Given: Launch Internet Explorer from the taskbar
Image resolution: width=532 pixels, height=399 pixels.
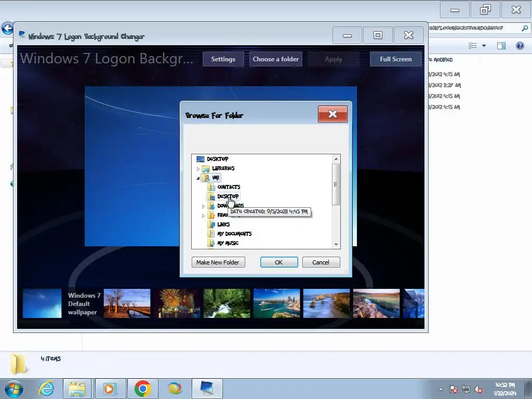Looking at the screenshot, I should (46, 389).
